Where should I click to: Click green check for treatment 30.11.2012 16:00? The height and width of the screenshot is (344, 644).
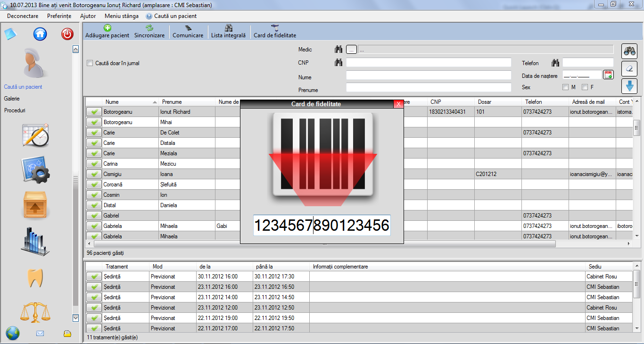click(x=94, y=277)
